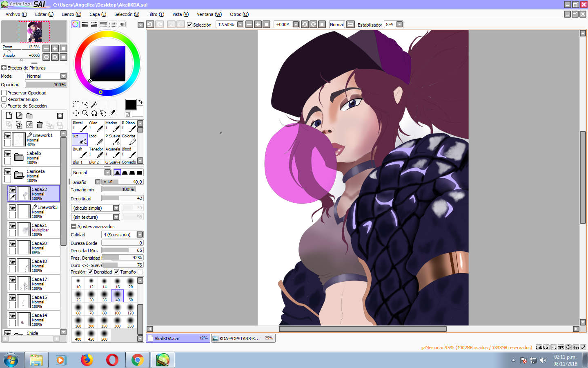The image size is (588, 368).
Task: Switch to the KDA-POPSTARS document tab
Action: coord(243,339)
